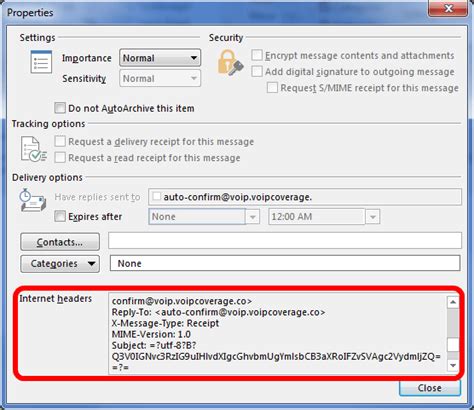Click the Tracking options document icon
Image resolution: width=474 pixels, height=410 pixels.
click(34, 149)
